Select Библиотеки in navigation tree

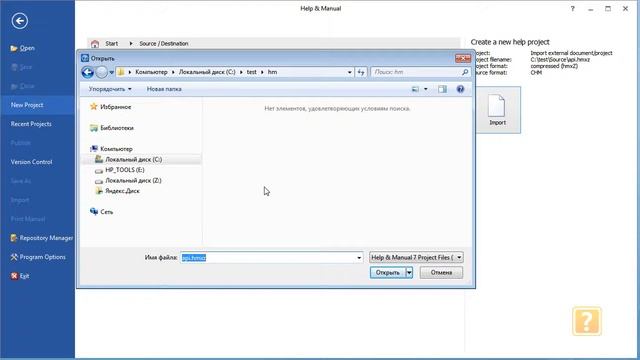click(117, 128)
